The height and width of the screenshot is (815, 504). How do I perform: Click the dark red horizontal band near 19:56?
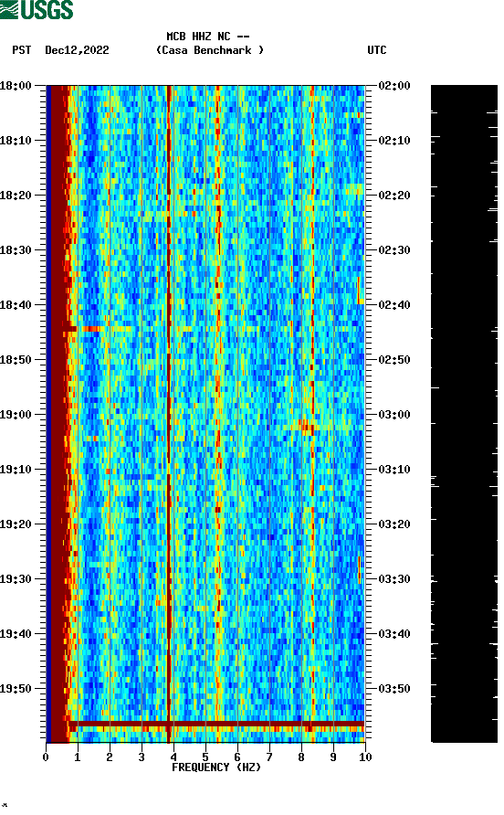(x=216, y=724)
